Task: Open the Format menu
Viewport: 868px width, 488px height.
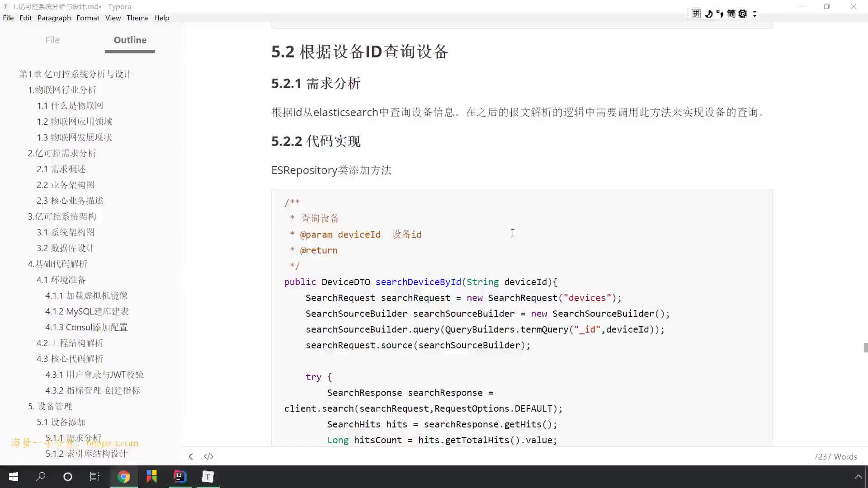Action: click(88, 18)
